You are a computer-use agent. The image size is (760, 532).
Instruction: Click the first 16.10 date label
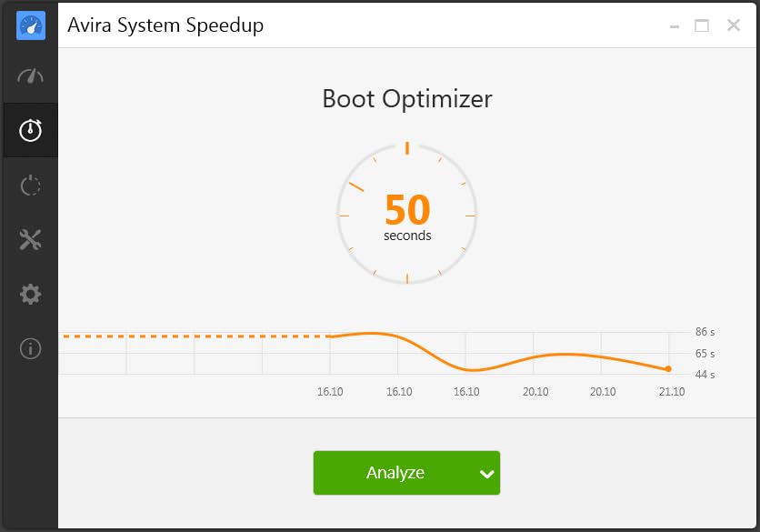tap(330, 392)
